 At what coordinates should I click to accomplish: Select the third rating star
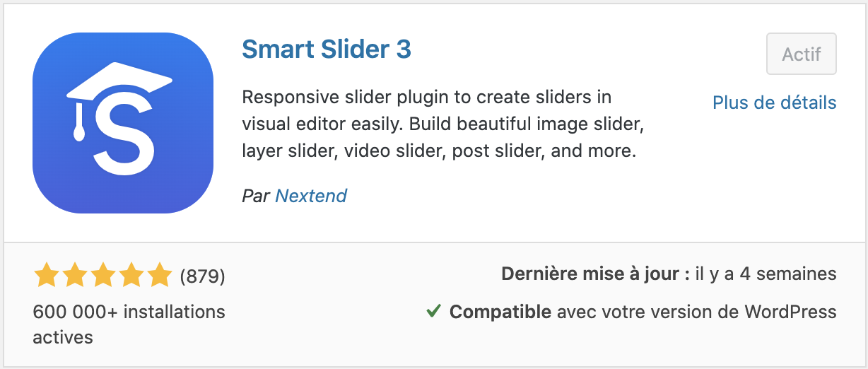tap(102, 275)
